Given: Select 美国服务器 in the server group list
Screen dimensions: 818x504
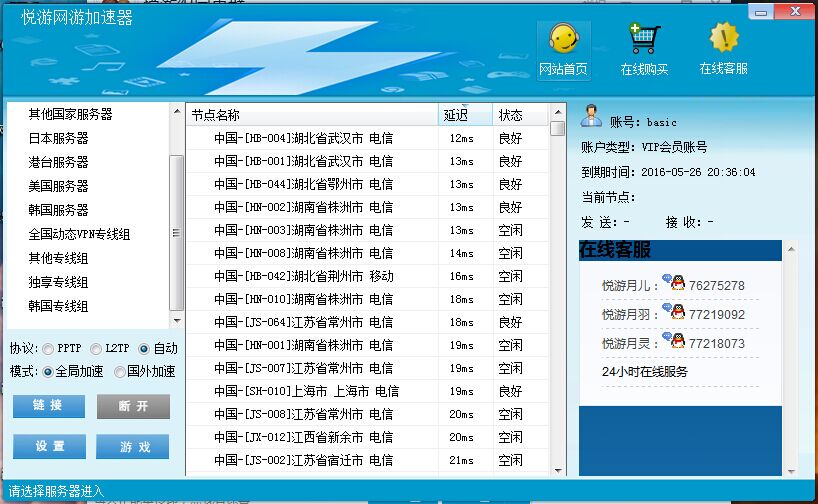Looking at the screenshot, I should pyautogui.click(x=58, y=186).
